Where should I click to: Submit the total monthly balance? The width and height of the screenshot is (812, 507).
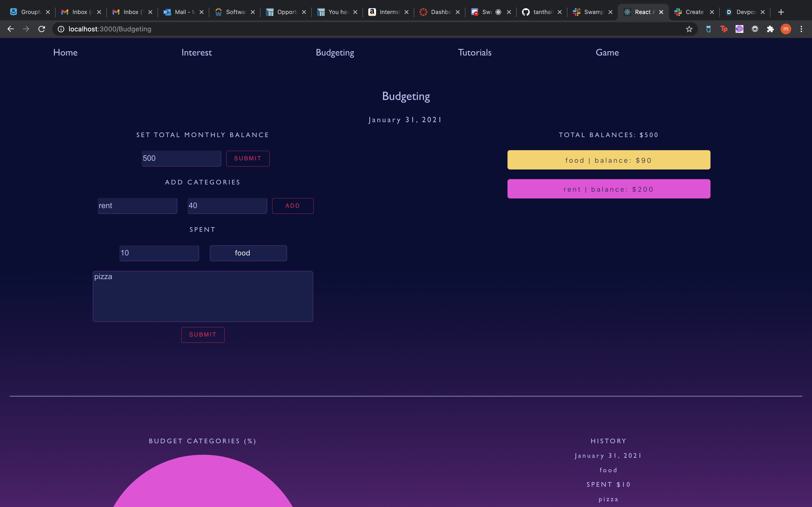pyautogui.click(x=248, y=158)
